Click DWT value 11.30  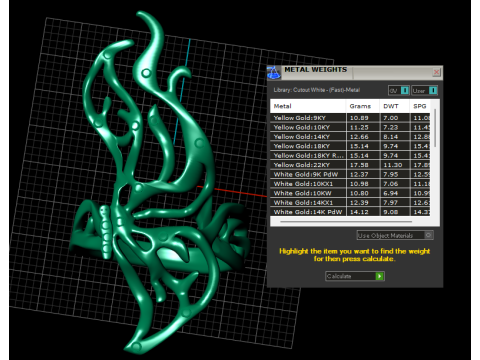[x=393, y=165]
